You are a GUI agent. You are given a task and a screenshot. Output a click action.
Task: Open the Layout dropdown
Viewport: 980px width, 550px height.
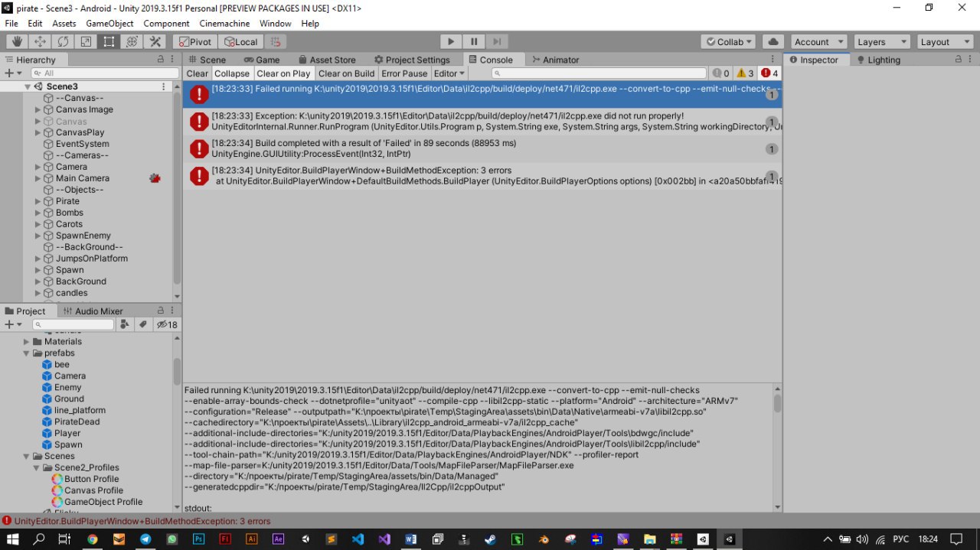(x=945, y=42)
